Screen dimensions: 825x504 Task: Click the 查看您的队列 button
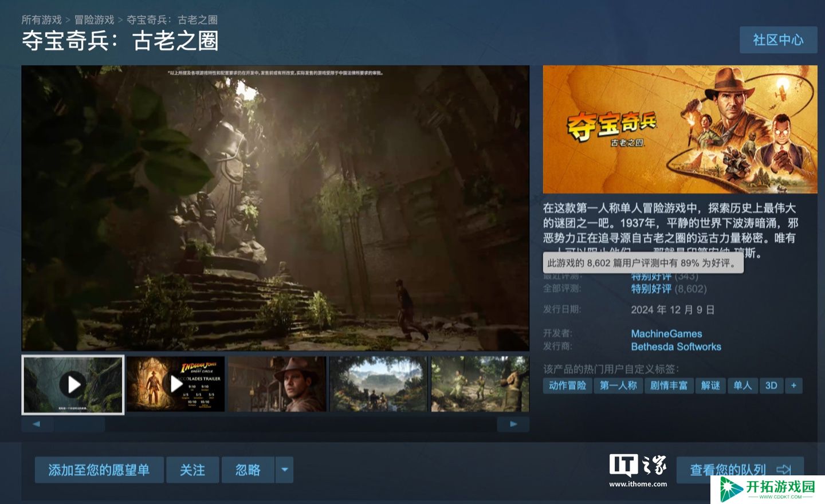coord(740,470)
